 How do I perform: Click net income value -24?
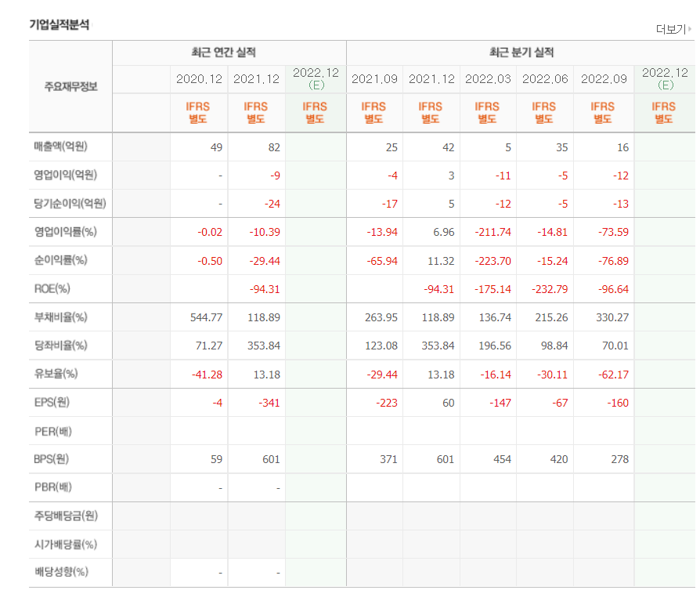[x=272, y=205]
